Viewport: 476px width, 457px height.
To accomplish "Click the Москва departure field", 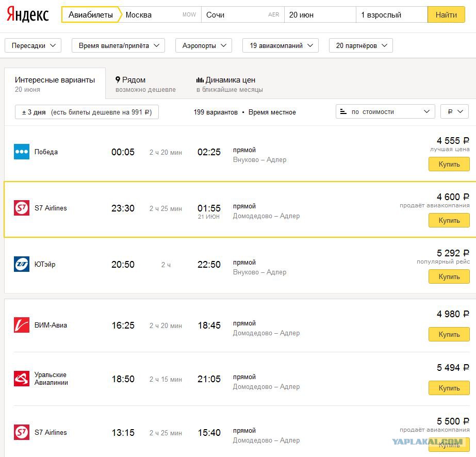I will tap(162, 14).
